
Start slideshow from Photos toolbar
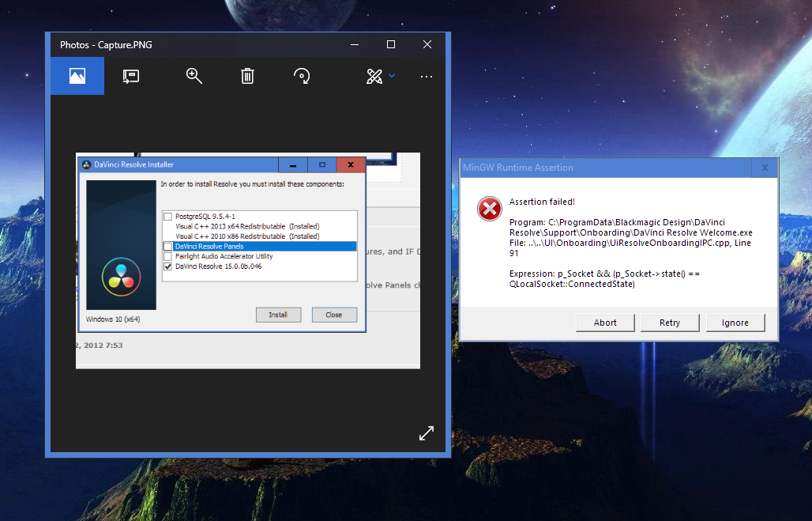pos(131,76)
